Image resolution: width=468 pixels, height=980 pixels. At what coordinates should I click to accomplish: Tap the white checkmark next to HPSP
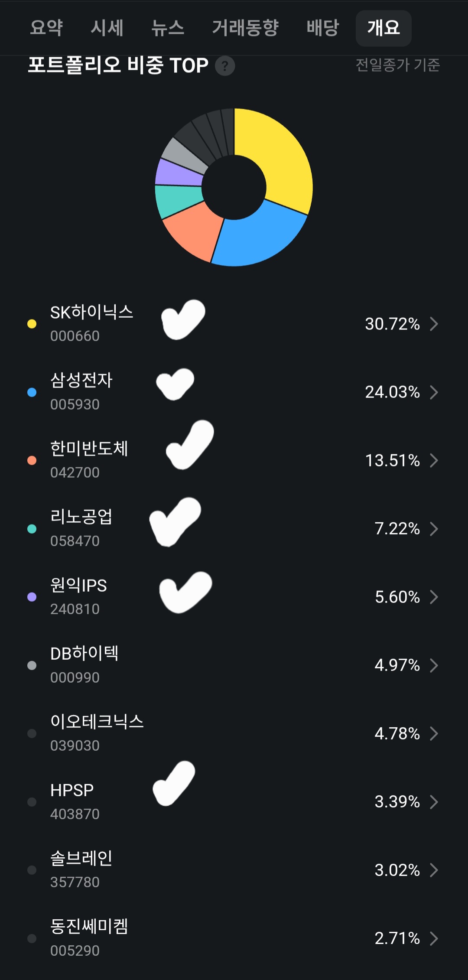(174, 784)
